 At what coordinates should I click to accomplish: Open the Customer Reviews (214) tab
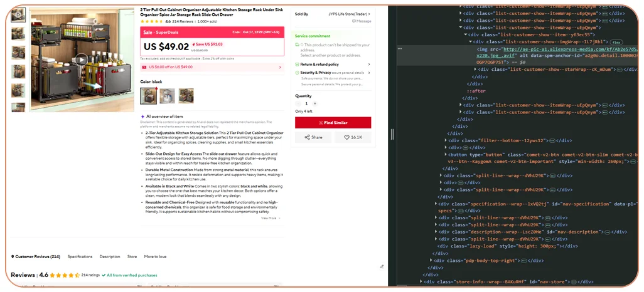point(36,257)
